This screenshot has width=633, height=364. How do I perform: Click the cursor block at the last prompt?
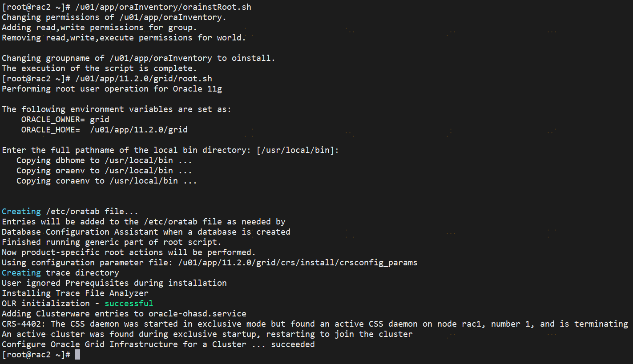[x=77, y=355]
